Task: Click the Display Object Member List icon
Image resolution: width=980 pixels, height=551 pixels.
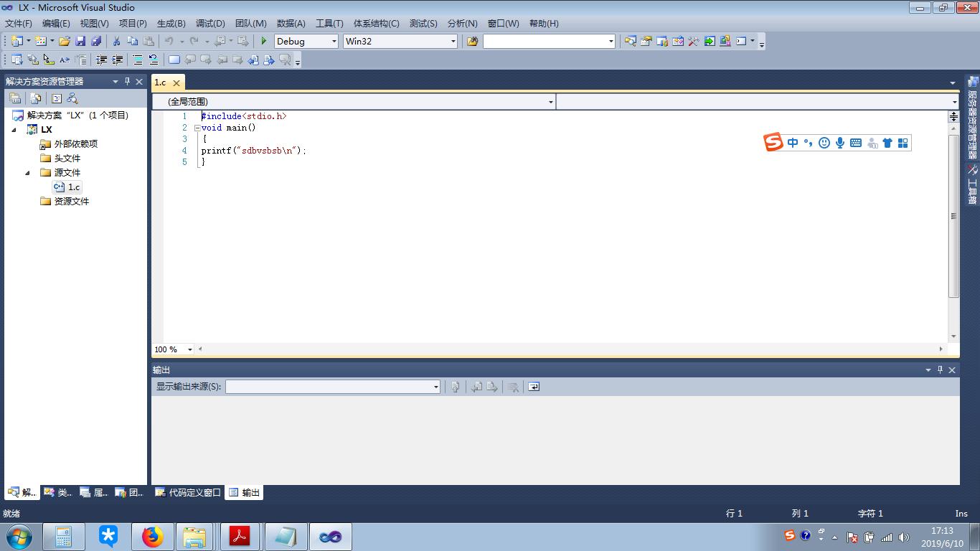Action: [17, 60]
